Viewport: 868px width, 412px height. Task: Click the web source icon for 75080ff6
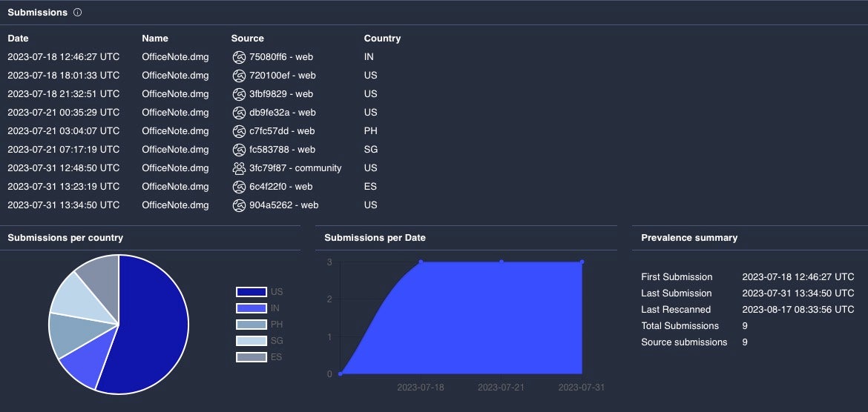click(x=239, y=57)
